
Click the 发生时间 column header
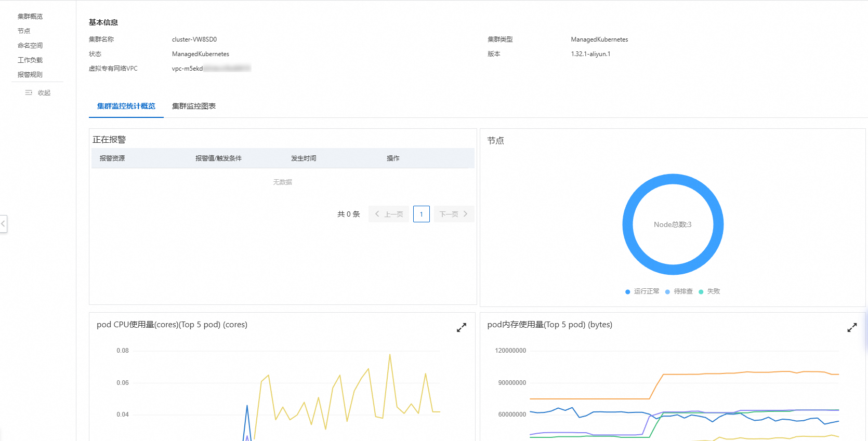[304, 158]
